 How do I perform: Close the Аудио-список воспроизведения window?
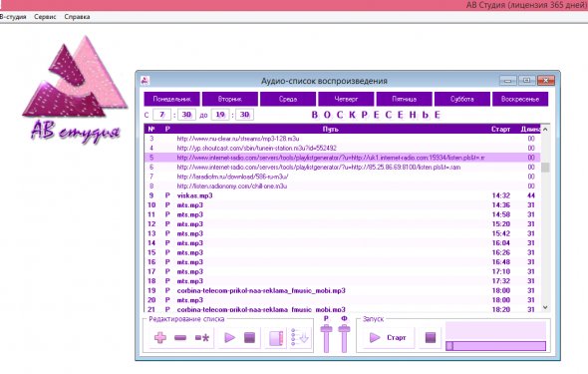(545, 80)
